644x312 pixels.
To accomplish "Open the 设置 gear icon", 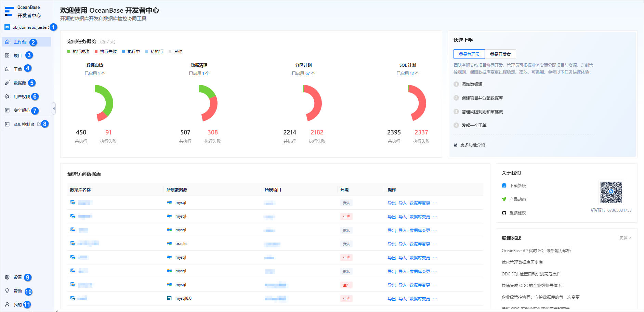I will coord(7,277).
